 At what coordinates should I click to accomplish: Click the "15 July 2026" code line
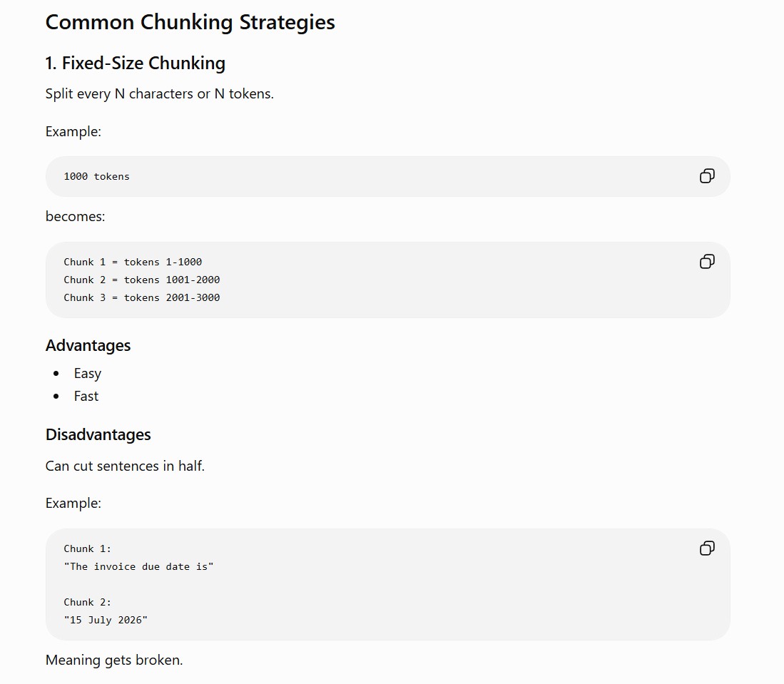point(106,620)
